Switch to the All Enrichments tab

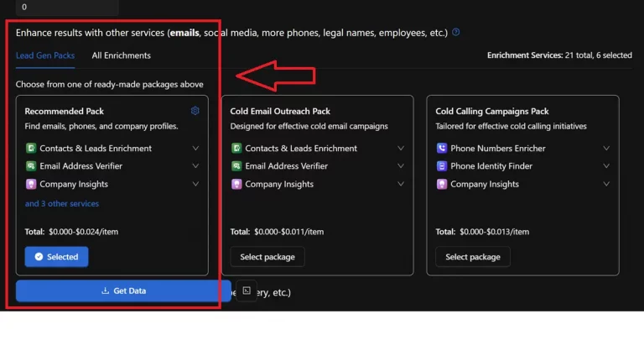coord(122,55)
